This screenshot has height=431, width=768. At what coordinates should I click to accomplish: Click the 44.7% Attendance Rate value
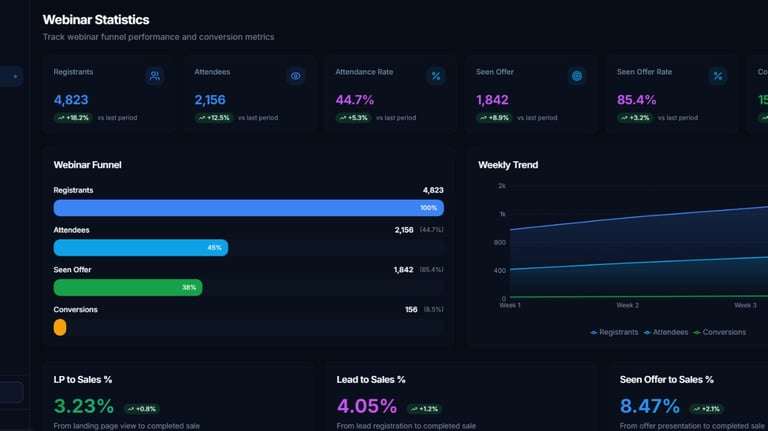355,100
